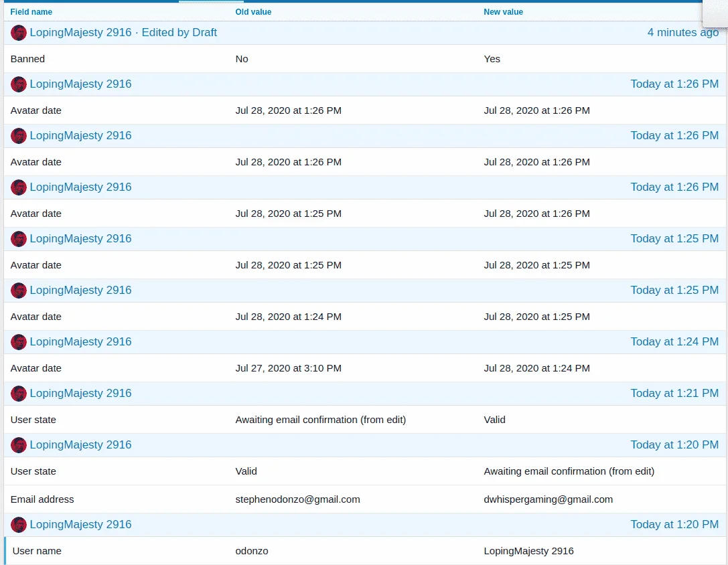Select the old value 'No' in Banned row
This screenshot has height=565, width=728.
(x=242, y=59)
